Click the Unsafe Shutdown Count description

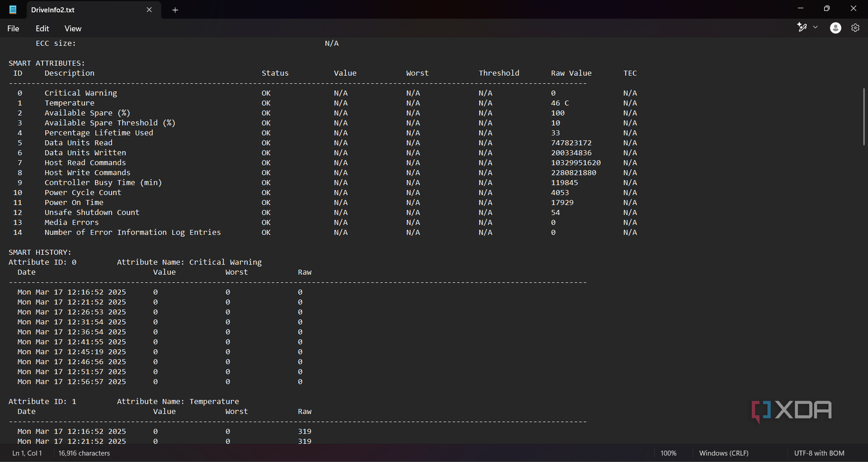pyautogui.click(x=92, y=212)
